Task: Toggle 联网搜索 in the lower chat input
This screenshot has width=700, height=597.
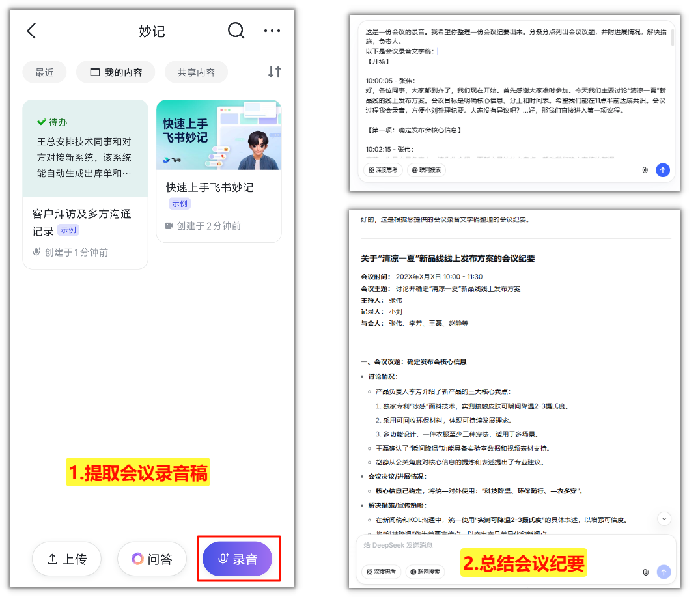Action: (425, 572)
